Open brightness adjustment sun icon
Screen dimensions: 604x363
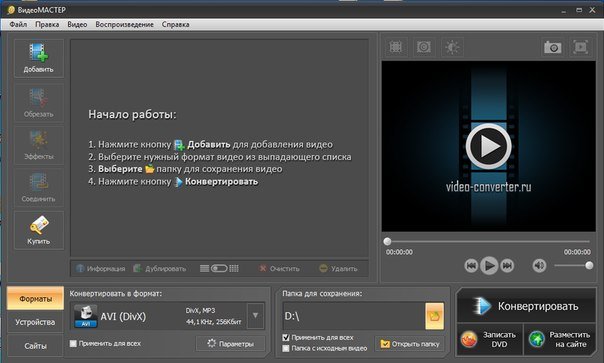(452, 47)
